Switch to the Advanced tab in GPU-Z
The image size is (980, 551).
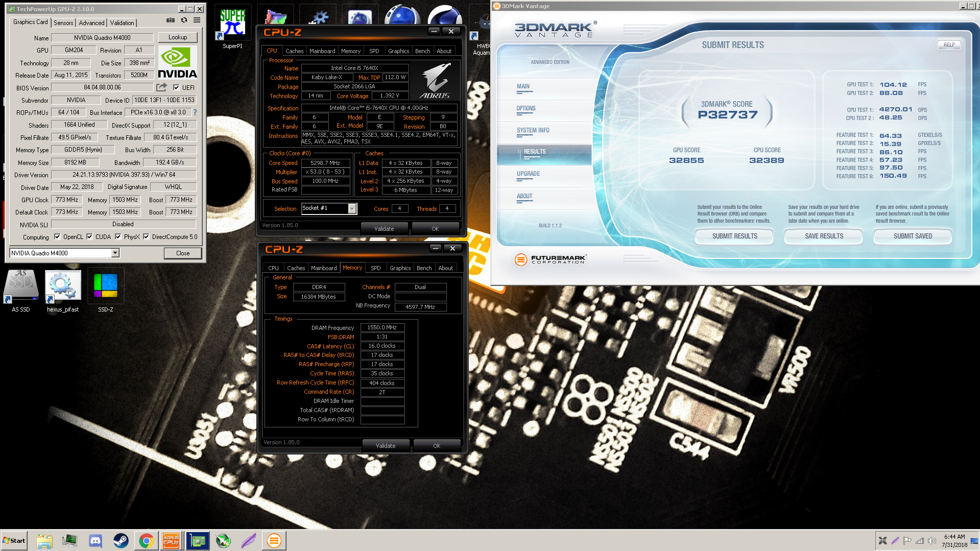click(x=91, y=23)
